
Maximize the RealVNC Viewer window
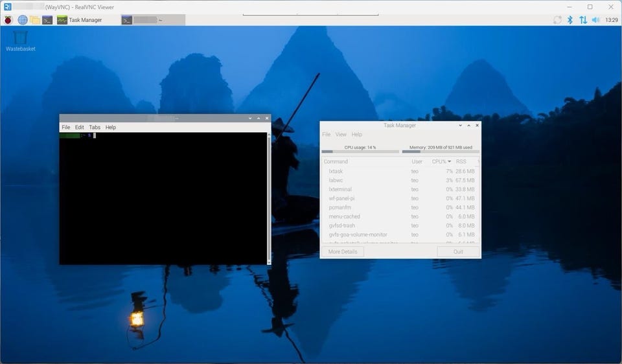(590, 6)
